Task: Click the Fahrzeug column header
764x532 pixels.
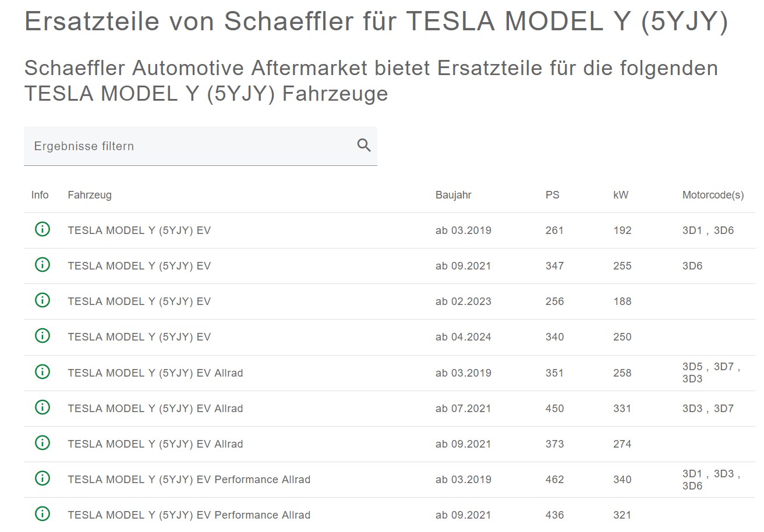Action: pos(90,195)
